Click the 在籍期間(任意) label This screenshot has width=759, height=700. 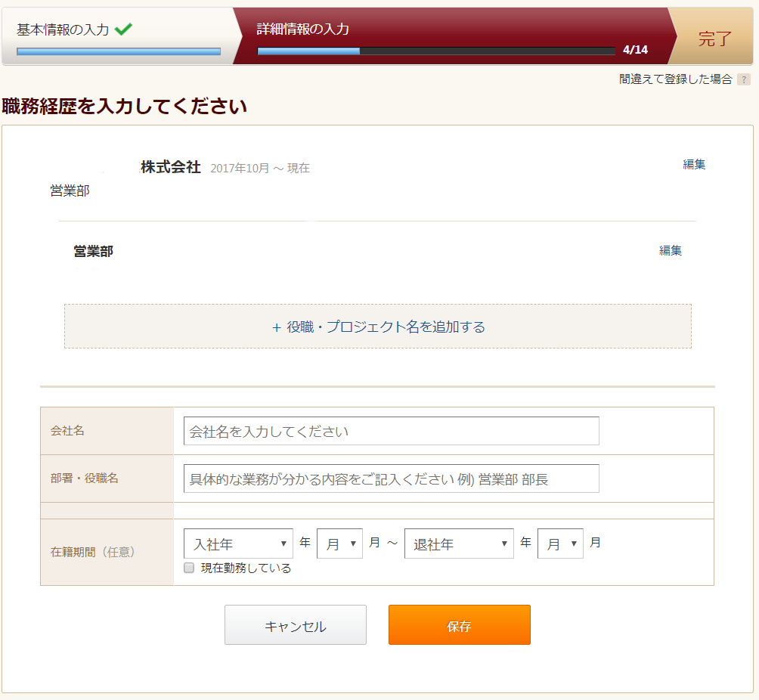click(x=93, y=552)
